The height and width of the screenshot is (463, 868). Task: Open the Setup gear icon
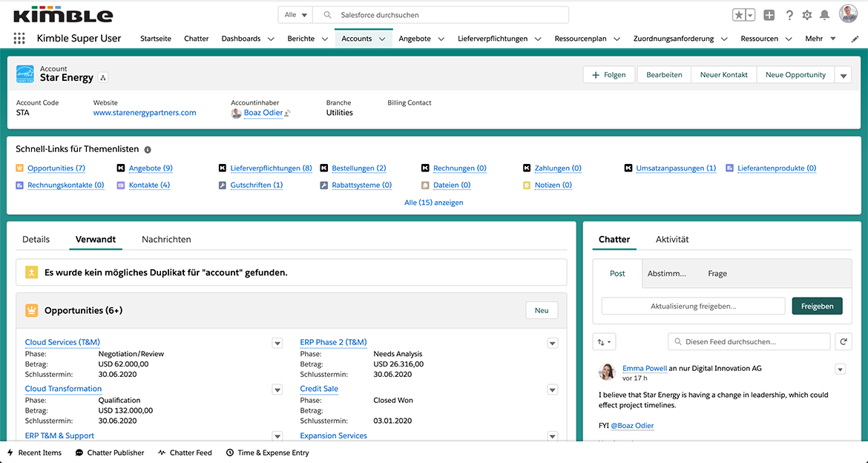pyautogui.click(x=807, y=15)
